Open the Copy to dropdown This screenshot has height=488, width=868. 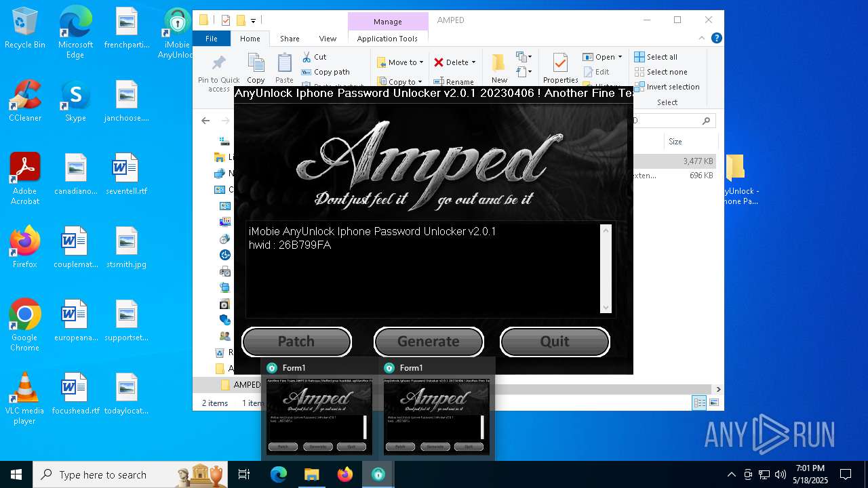pos(400,81)
